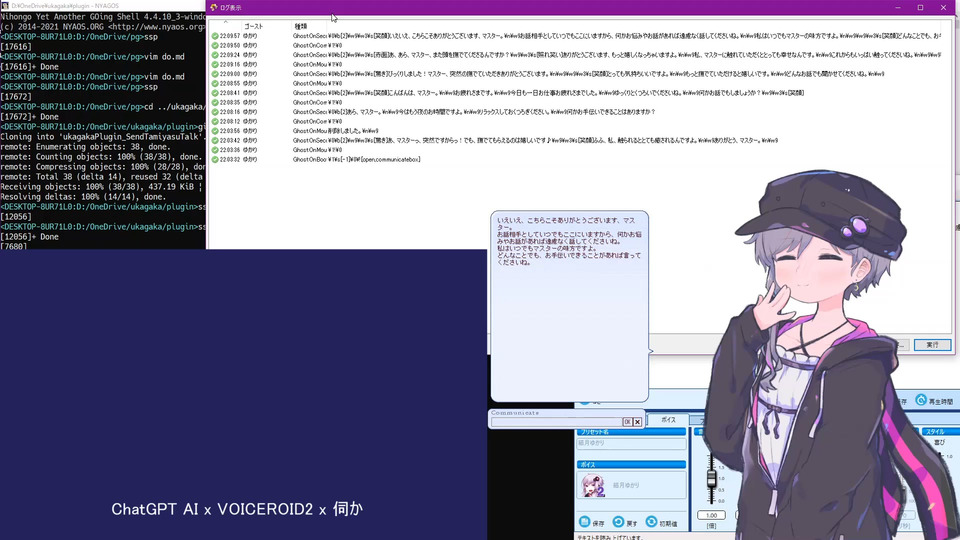Click the green check icon of row 22:03:56
Image resolution: width=960 pixels, height=540 pixels.
[x=215, y=131]
